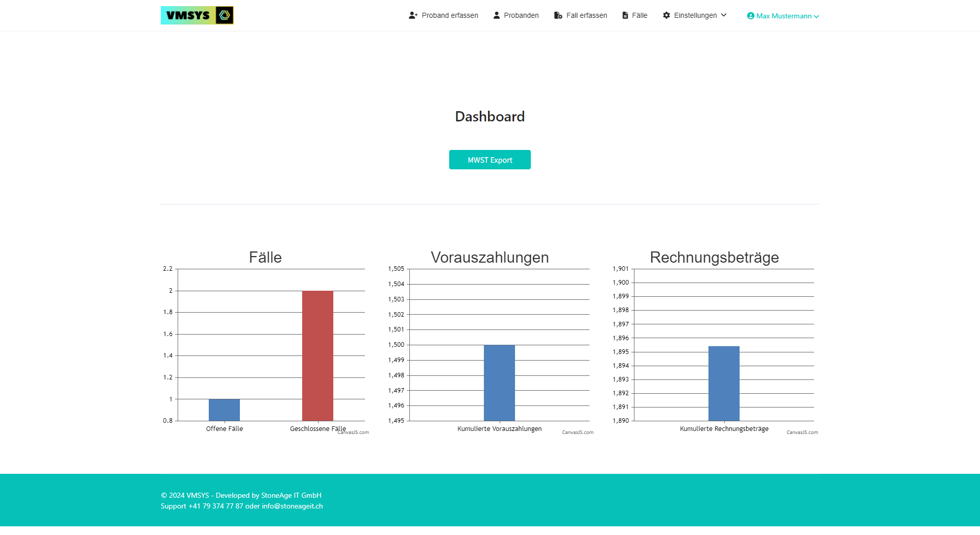Go to the Probanden menu item
The image size is (980, 535).
tap(521, 15)
